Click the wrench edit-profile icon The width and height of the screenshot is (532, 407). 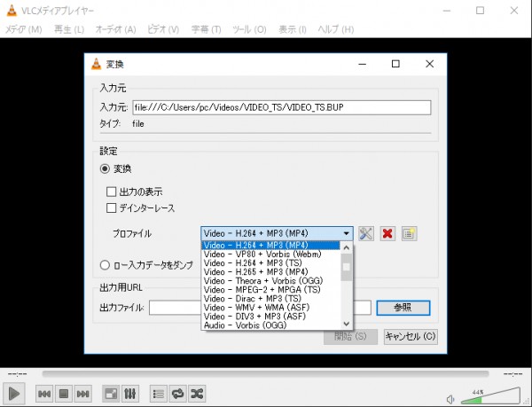tap(366, 233)
